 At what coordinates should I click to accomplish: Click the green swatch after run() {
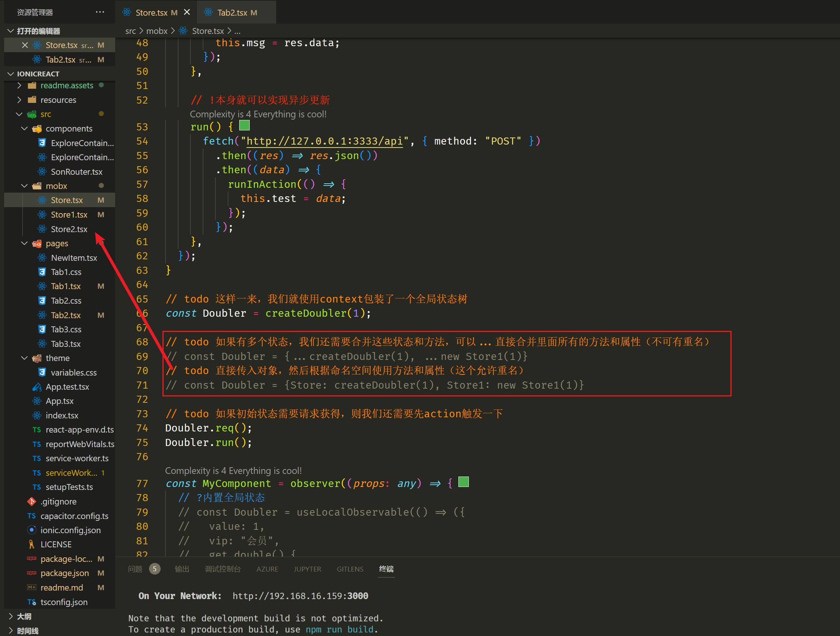[244, 125]
